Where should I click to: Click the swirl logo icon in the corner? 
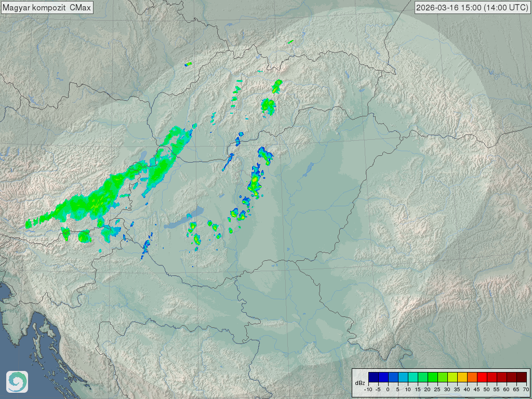(x=17, y=382)
